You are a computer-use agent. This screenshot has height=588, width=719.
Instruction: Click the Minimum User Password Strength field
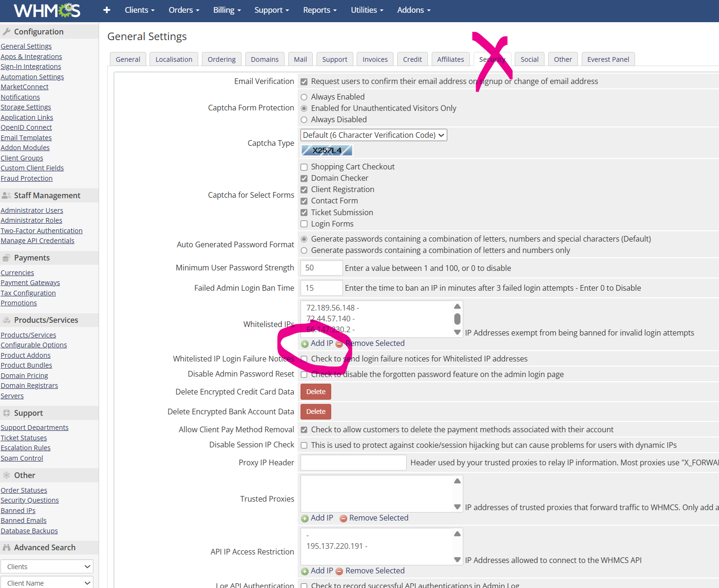[x=321, y=268]
